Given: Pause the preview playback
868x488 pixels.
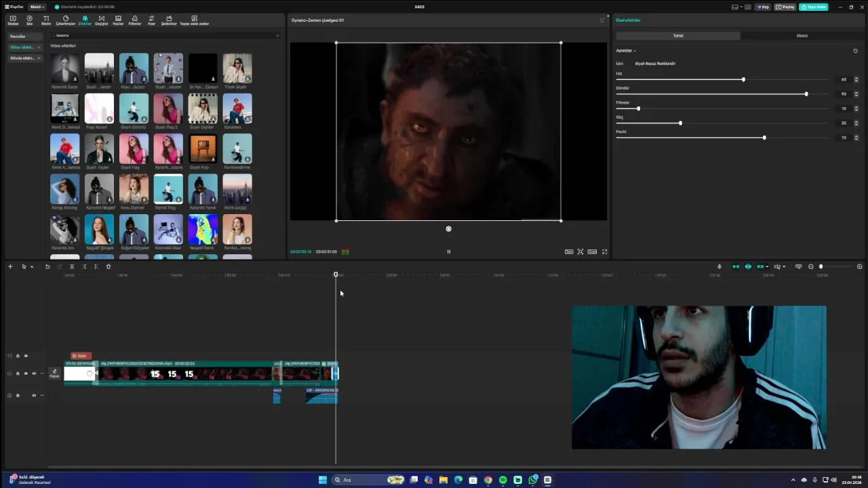Looking at the screenshot, I should click(x=448, y=251).
